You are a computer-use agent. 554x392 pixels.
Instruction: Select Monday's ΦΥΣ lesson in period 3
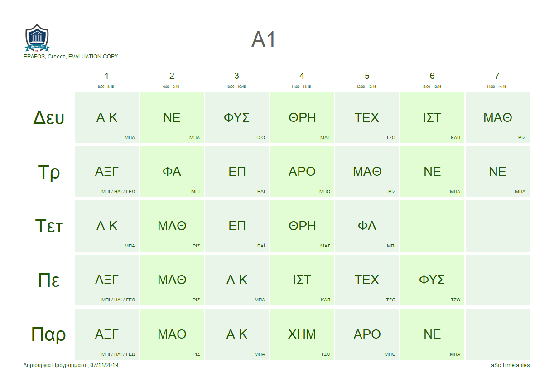click(237, 118)
